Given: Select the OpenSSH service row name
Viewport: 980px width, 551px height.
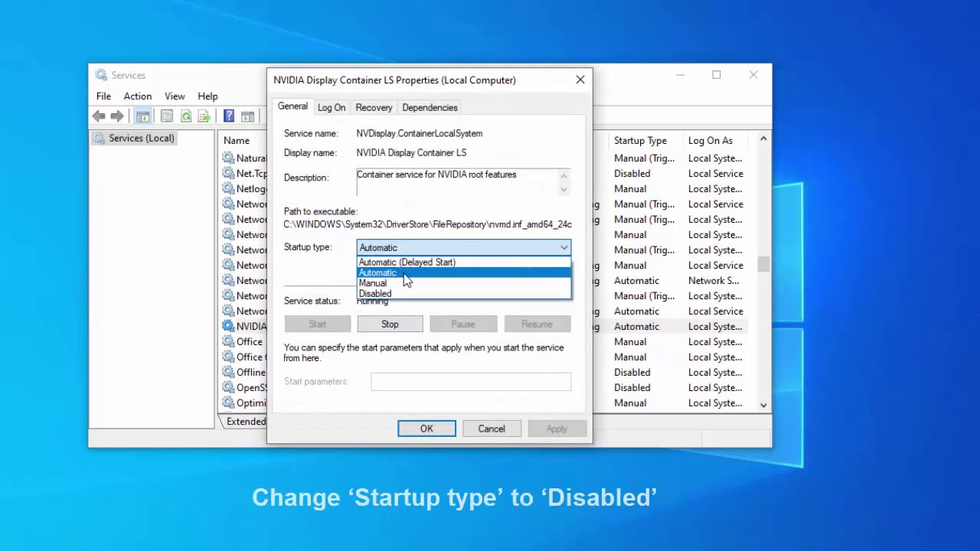Looking at the screenshot, I should tap(251, 387).
